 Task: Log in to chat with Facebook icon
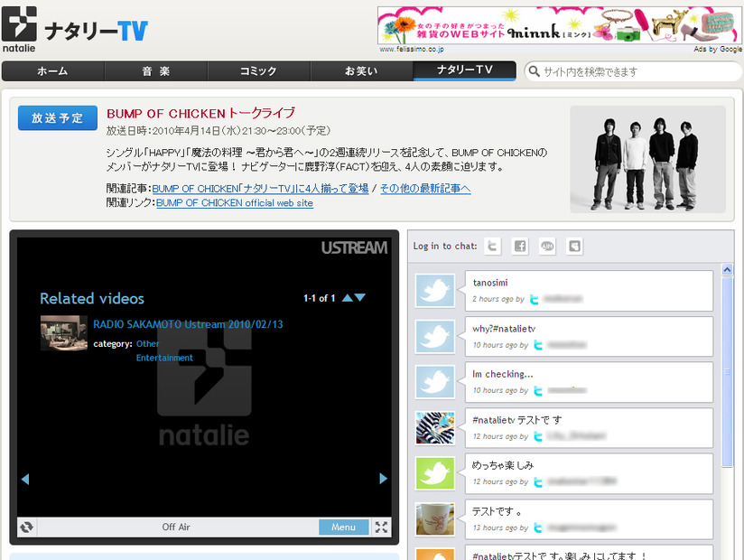pos(520,247)
